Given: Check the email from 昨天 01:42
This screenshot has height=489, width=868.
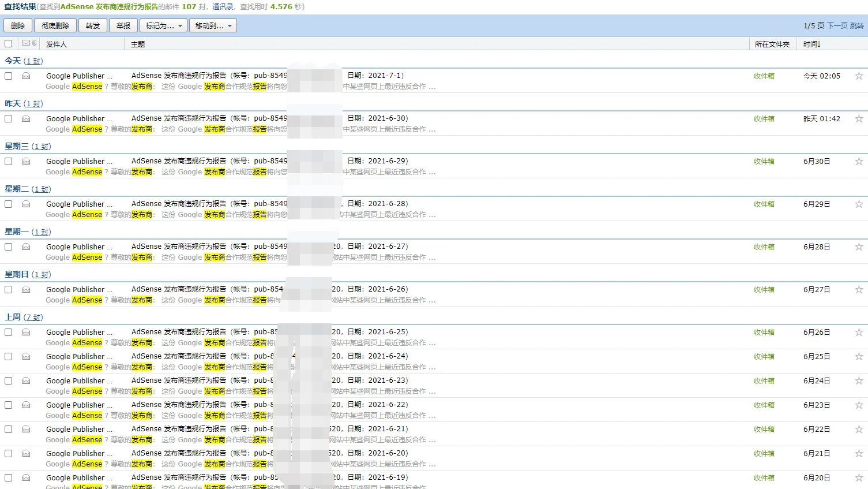Looking at the screenshot, I should [x=8, y=118].
